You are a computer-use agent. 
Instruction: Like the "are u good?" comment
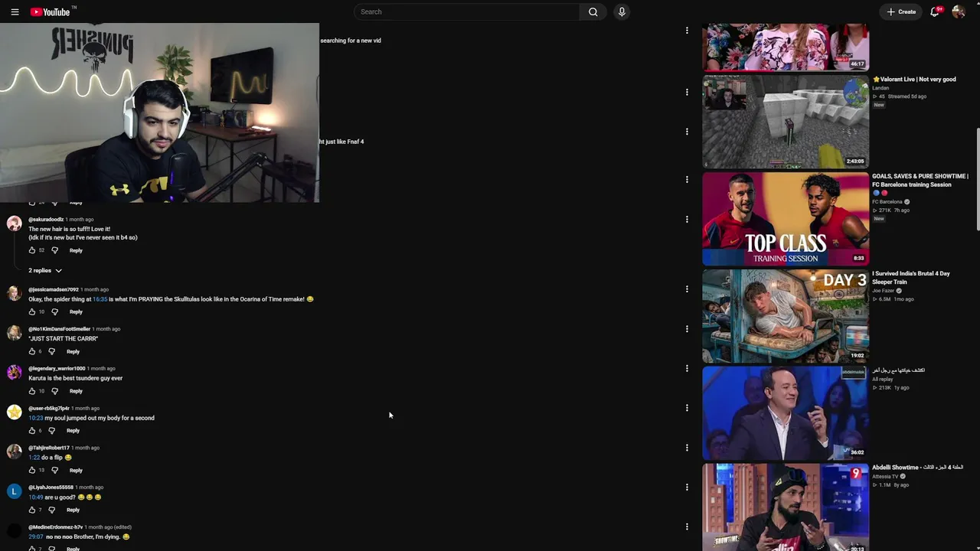point(32,510)
